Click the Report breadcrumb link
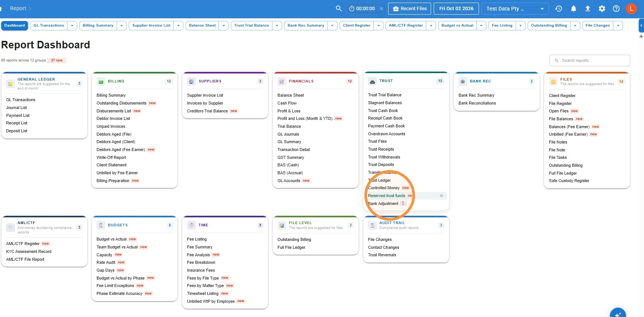This screenshot has width=644, height=317. [x=18, y=8]
